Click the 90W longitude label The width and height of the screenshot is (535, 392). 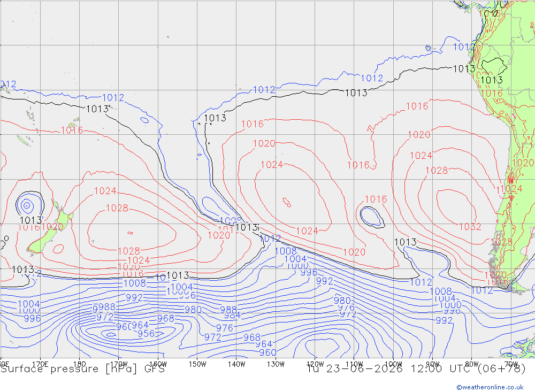pyautogui.click(x=433, y=364)
